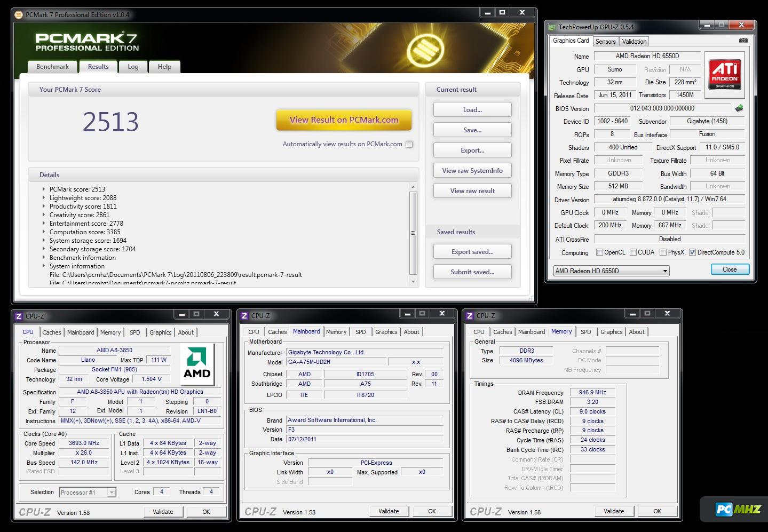Click the Details scrollbar down arrow
The image size is (768, 532).
(413, 281)
